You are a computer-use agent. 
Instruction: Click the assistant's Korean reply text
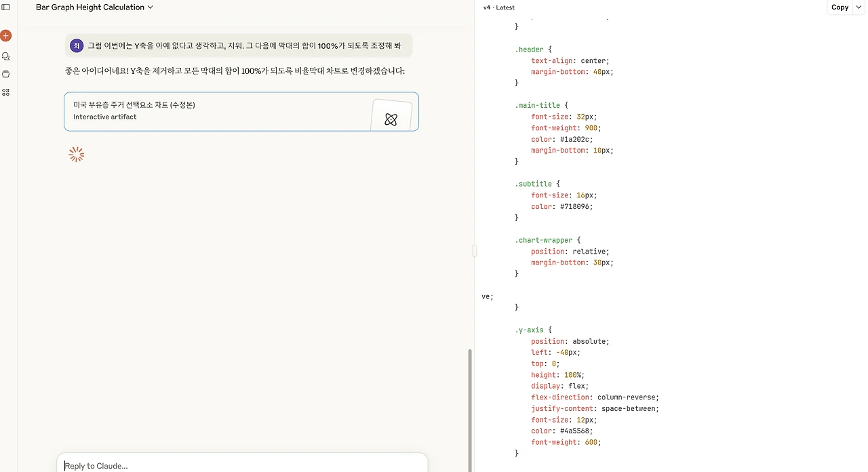point(235,71)
